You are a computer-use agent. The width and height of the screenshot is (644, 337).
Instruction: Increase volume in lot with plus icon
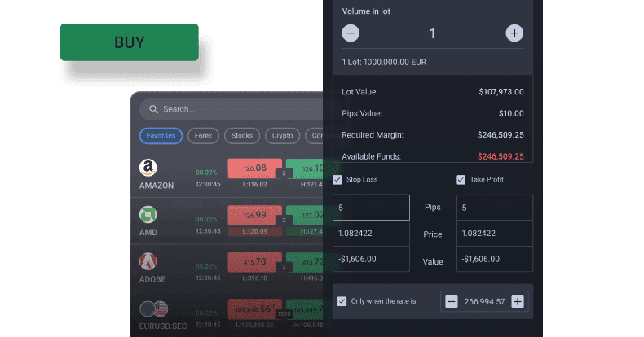[514, 33]
